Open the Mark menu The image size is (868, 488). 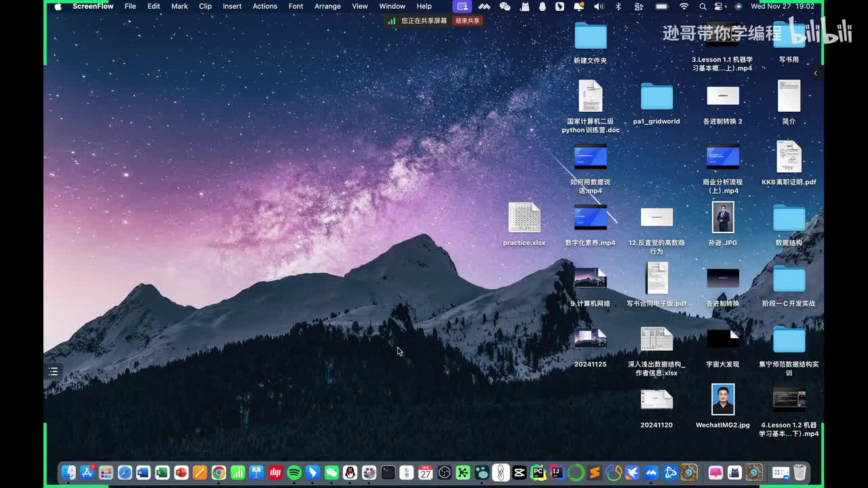[x=180, y=6]
